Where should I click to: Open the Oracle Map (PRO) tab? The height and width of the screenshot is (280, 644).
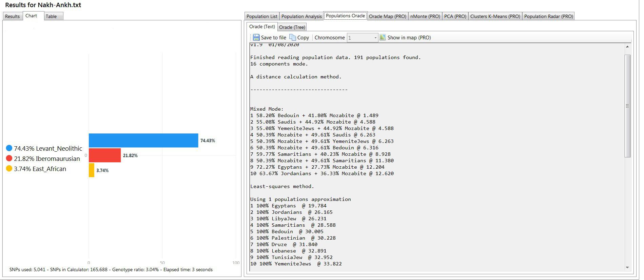coord(387,16)
